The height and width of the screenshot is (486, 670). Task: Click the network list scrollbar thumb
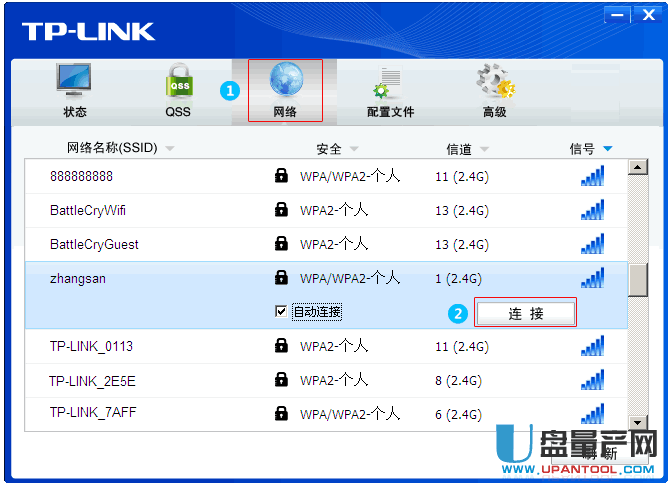pyautogui.click(x=638, y=280)
